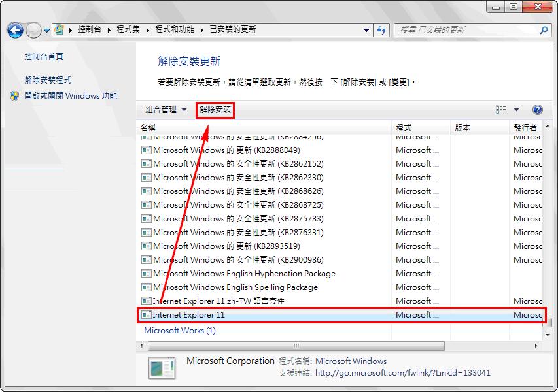558x392 pixels.
Task: Expand the address bar history dropdown
Action: pyautogui.click(x=366, y=31)
